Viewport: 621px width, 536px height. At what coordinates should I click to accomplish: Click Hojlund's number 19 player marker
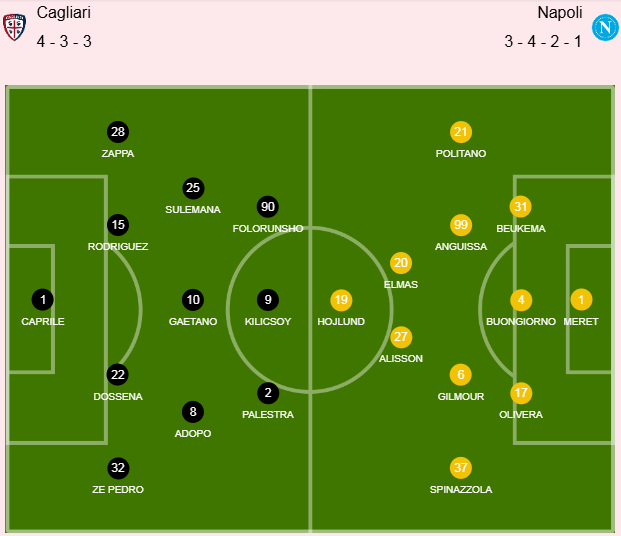tap(341, 299)
